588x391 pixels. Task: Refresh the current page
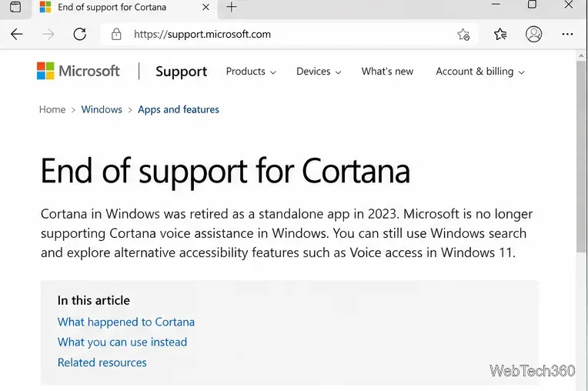coord(79,34)
